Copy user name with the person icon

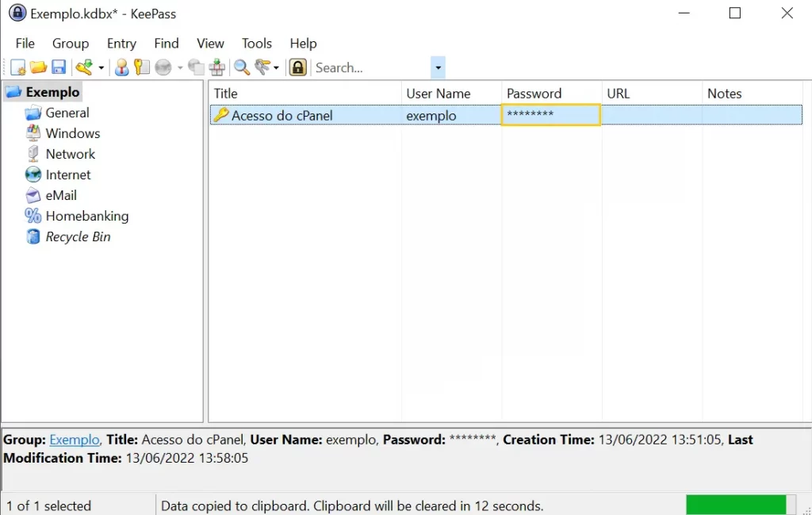pos(121,67)
